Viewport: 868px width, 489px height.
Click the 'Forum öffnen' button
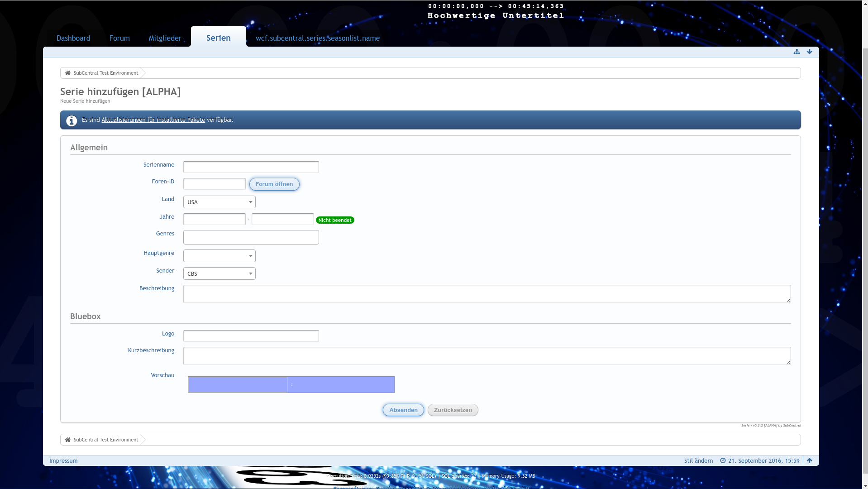tap(274, 184)
